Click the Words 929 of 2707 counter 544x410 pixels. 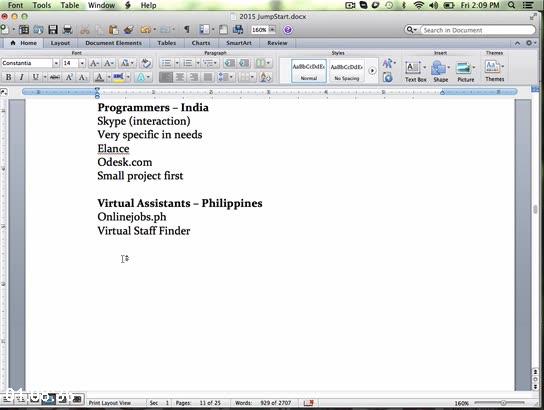pos(263,403)
